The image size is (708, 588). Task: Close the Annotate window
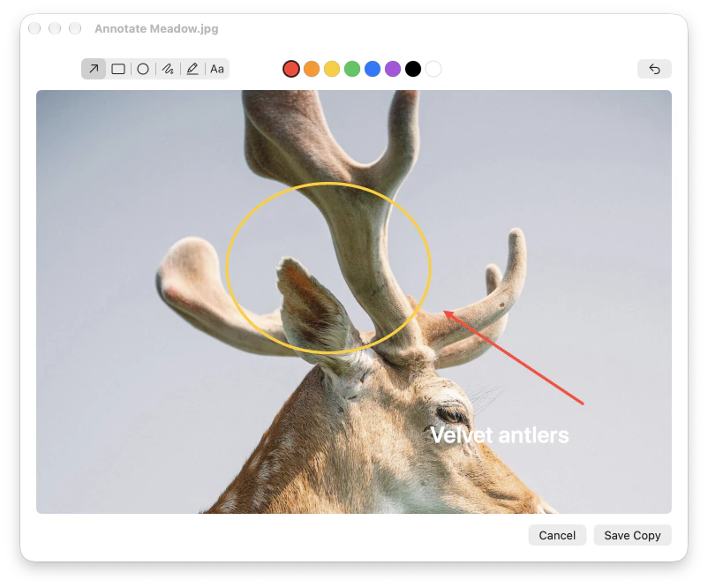click(34, 28)
